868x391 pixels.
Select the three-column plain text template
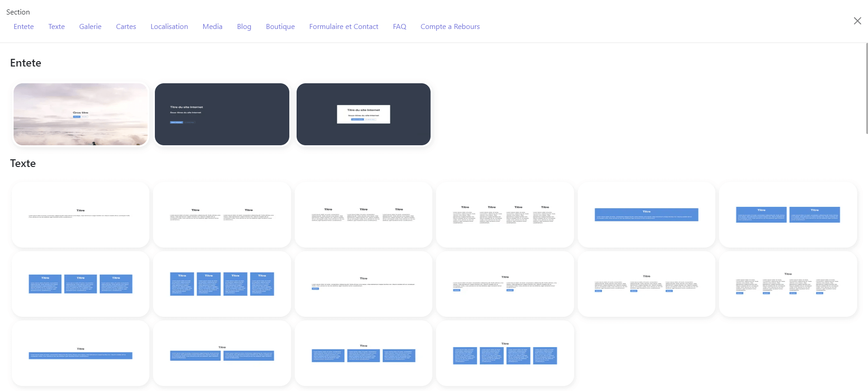click(x=364, y=215)
